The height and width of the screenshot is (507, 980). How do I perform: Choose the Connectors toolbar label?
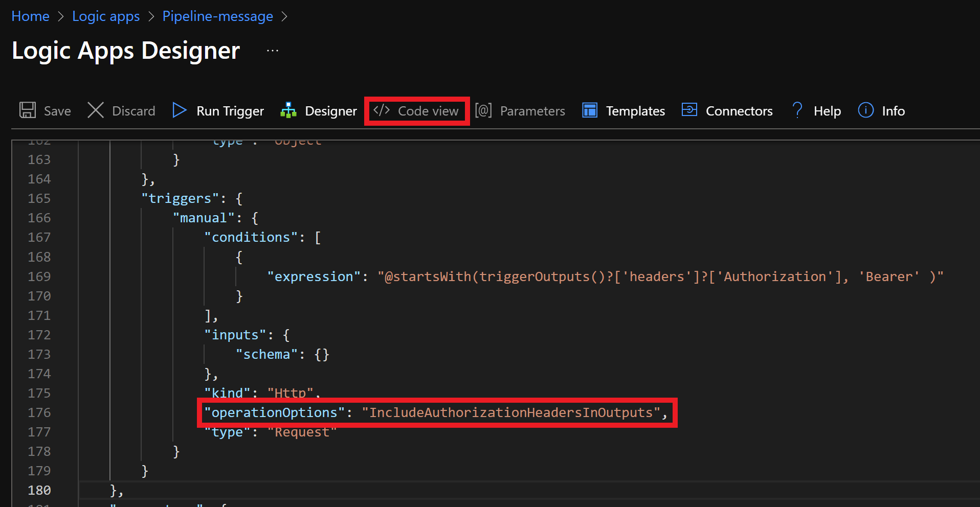tap(739, 111)
